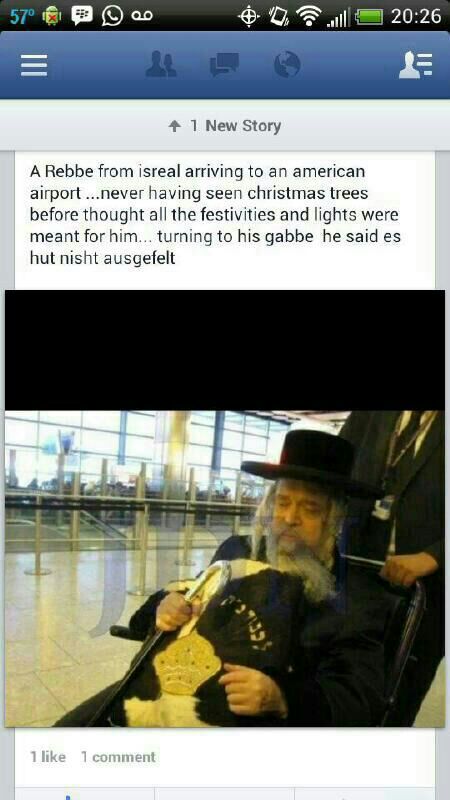The height and width of the screenshot is (800, 450).
Task: Open messages chat bubbles icon
Action: 224,65
